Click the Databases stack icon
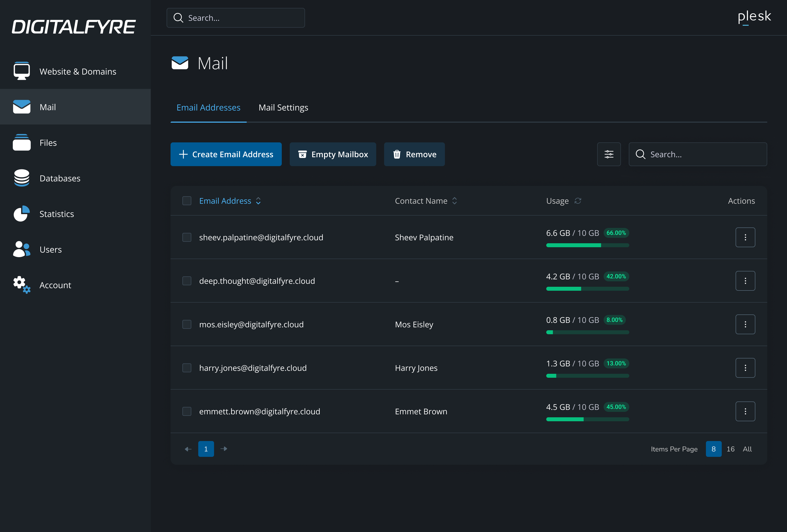Screen dimensions: 787x532 click(x=22, y=178)
